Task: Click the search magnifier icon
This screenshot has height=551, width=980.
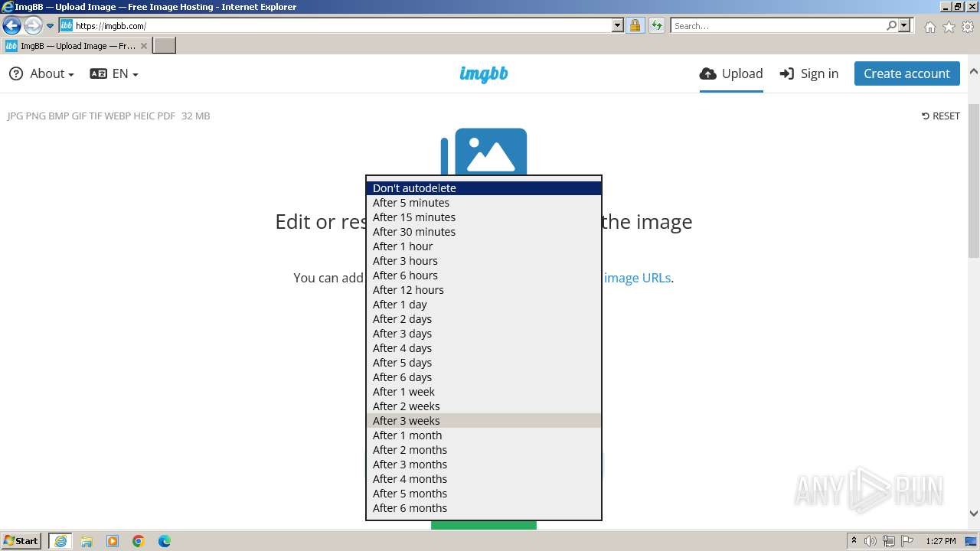Action: [891, 26]
